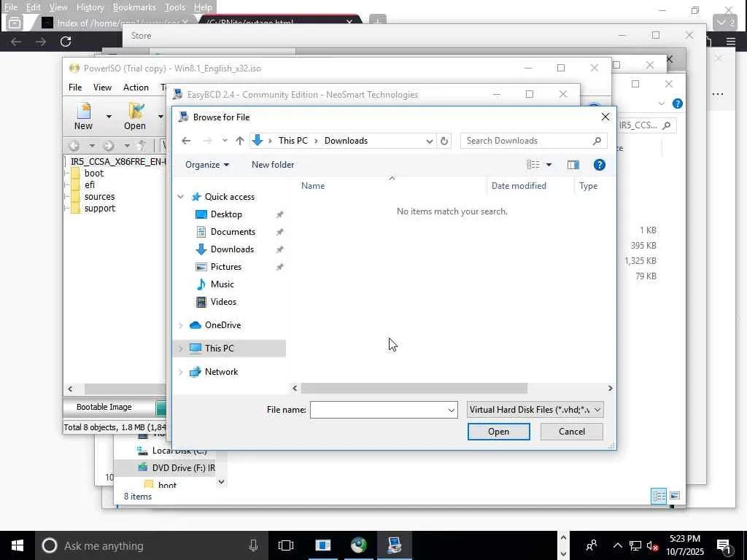The height and width of the screenshot is (560, 747).
Task: Open the Bookmarks menu in browser
Action: click(x=134, y=7)
